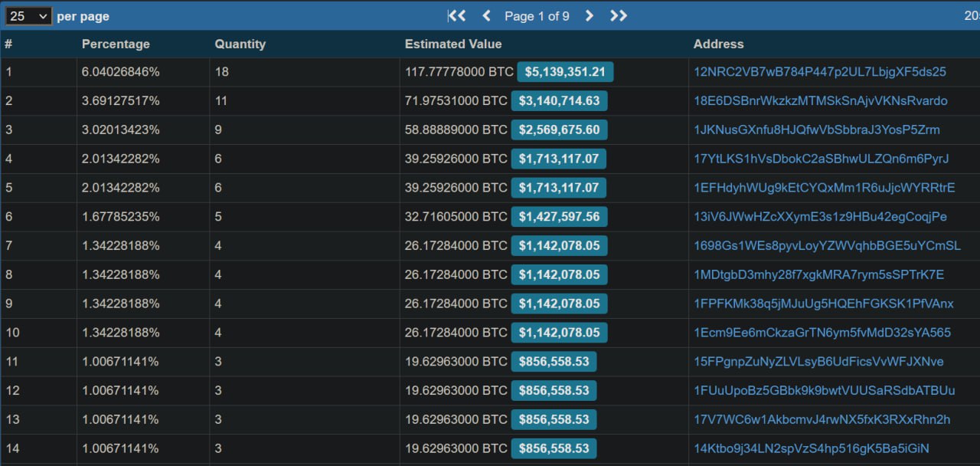Go to the first page of results
The height and width of the screenshot is (466, 980).
[457, 15]
